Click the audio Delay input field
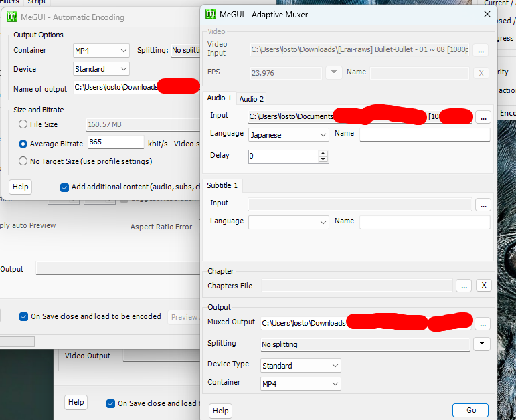The height and width of the screenshot is (420, 516). pos(284,156)
